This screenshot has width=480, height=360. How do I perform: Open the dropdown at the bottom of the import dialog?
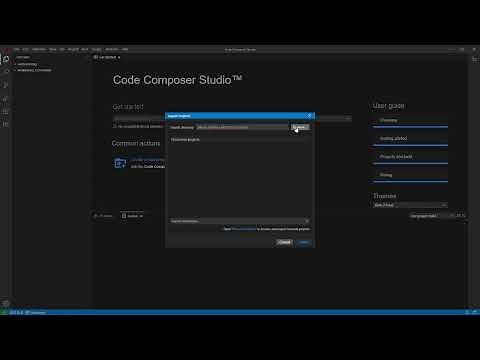(240, 221)
